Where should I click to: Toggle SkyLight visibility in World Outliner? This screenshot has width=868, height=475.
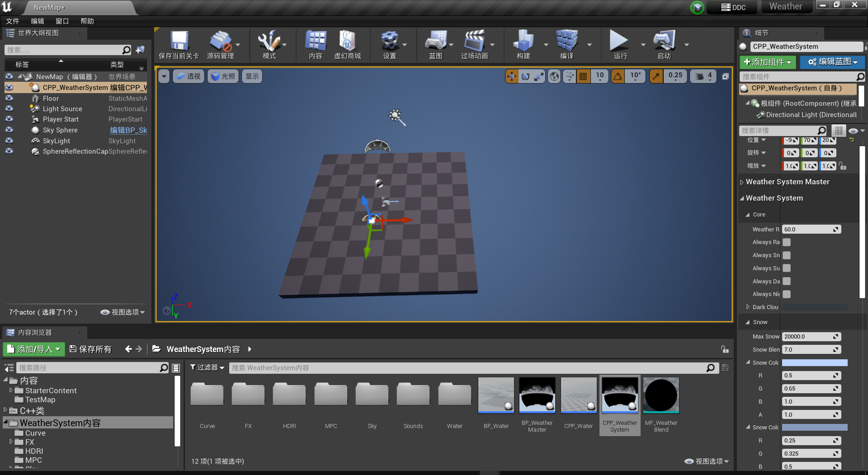tap(9, 141)
